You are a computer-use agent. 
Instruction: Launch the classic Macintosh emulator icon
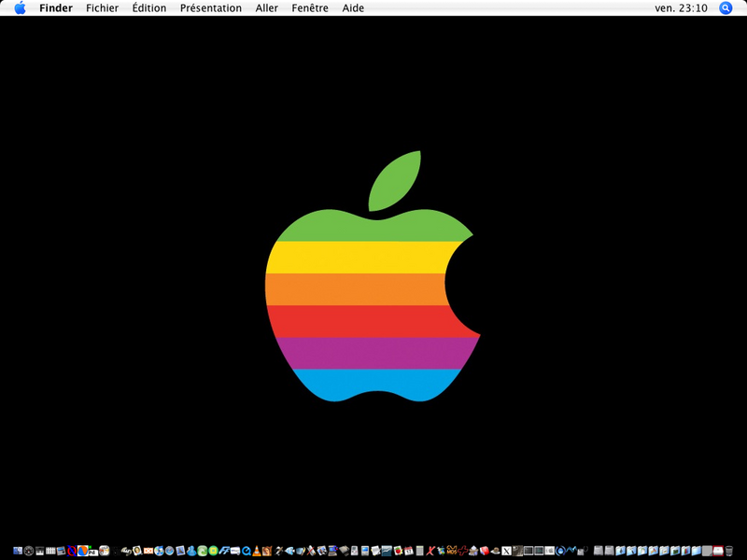tap(365, 551)
